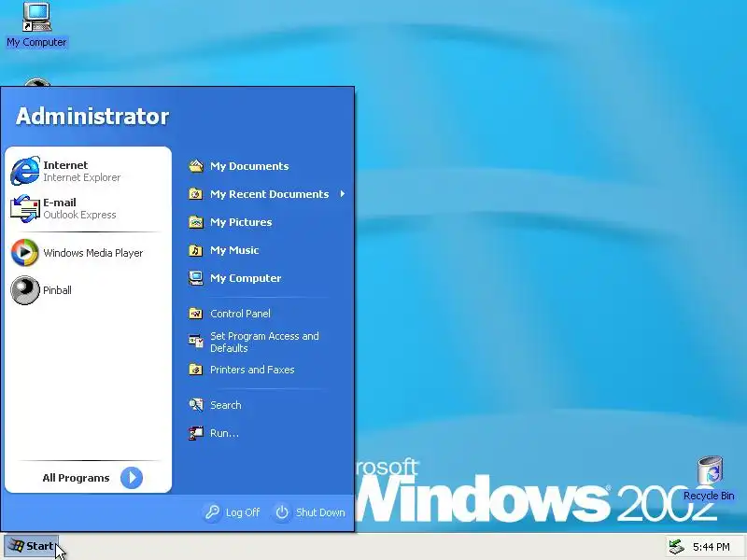The width and height of the screenshot is (747, 560).
Task: Choose My Pictures menu entry text
Action: pos(241,222)
